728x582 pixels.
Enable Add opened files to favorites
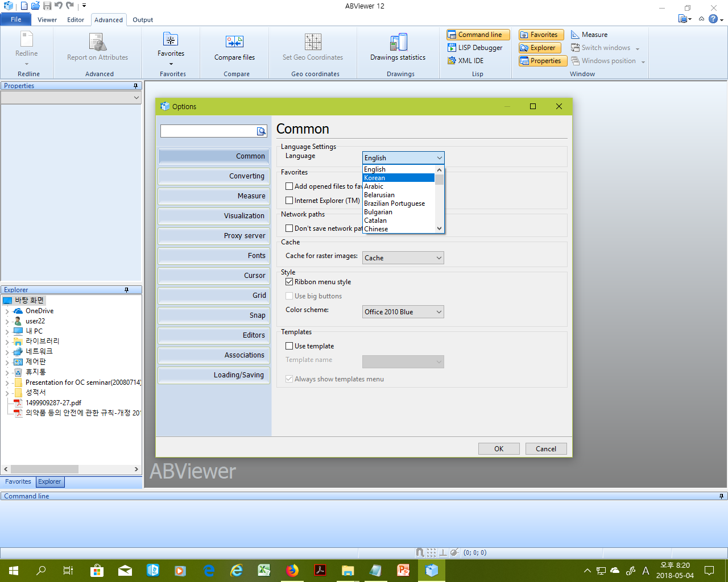(x=289, y=186)
